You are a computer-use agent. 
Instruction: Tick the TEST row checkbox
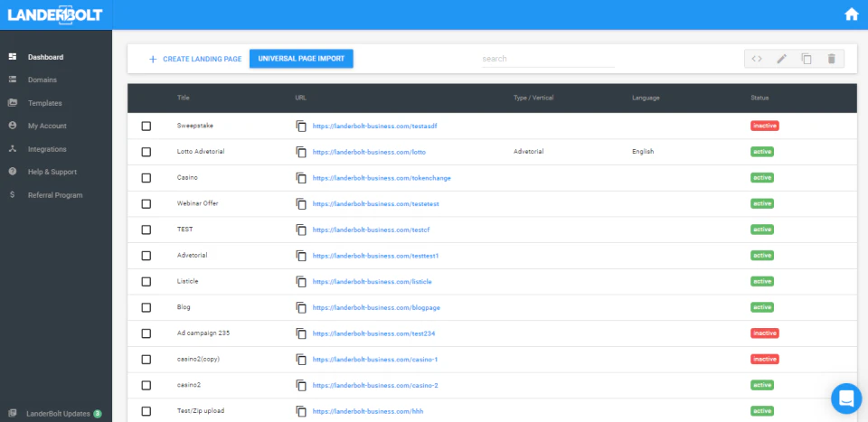click(x=146, y=230)
